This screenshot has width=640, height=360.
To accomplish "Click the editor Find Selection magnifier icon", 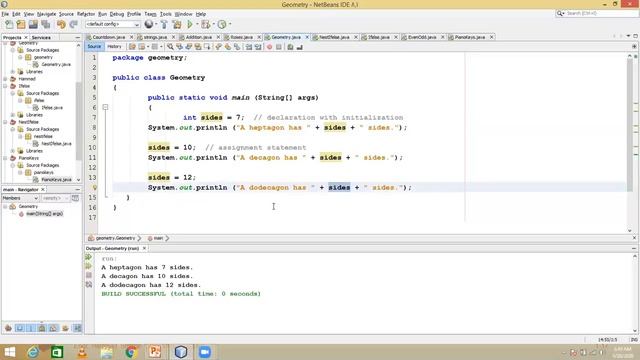I will (170, 47).
